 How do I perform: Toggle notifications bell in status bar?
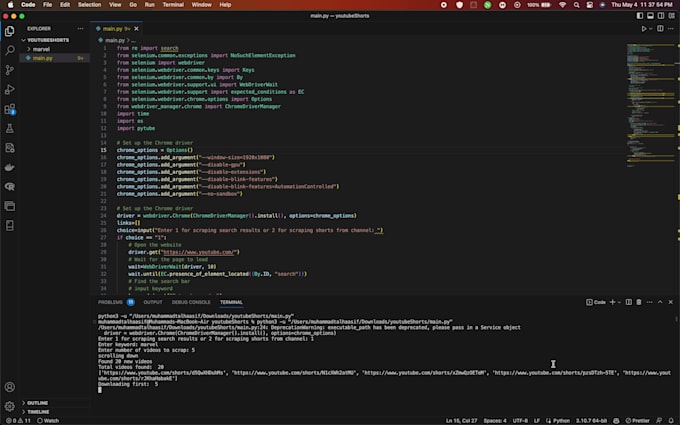[672, 420]
